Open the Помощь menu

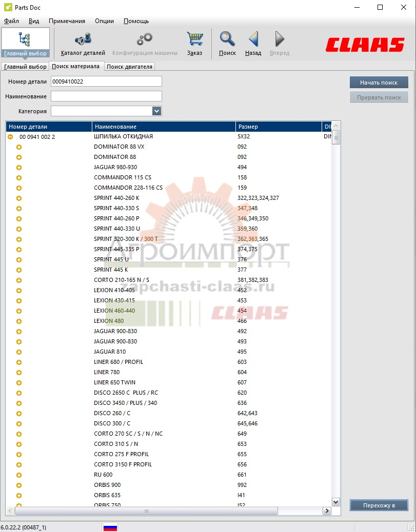136,21
